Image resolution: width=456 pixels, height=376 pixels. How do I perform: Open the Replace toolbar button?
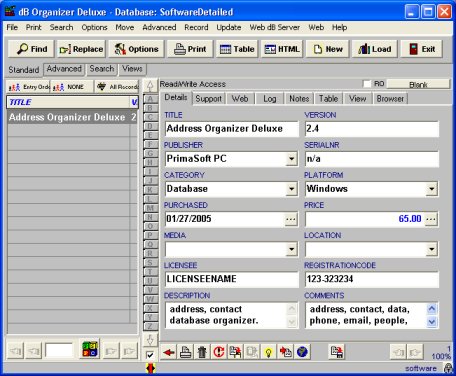(81, 49)
